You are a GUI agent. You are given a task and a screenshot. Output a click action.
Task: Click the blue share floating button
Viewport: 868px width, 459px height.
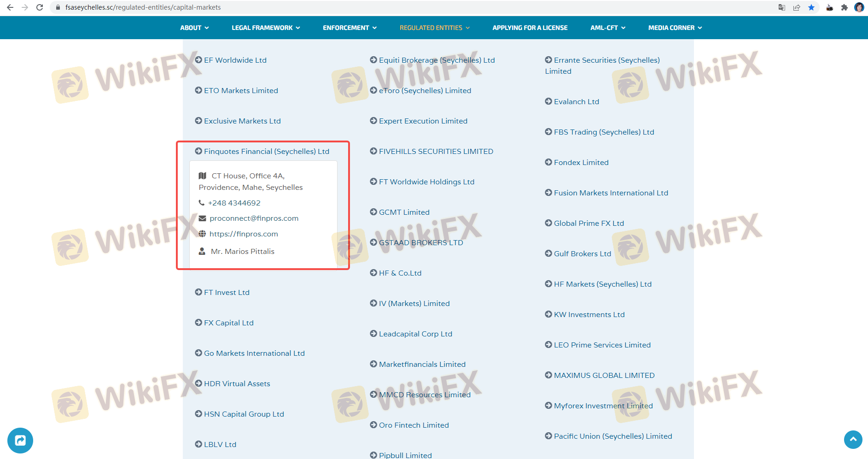click(20, 441)
